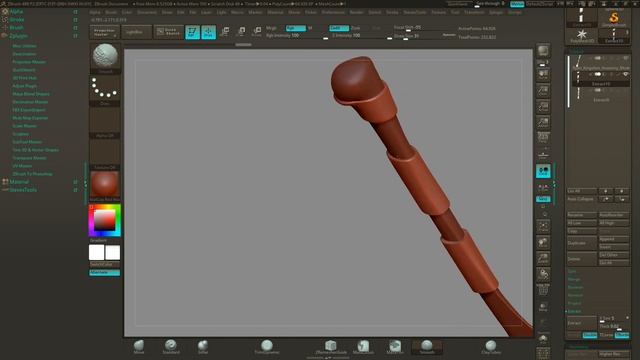This screenshot has width=640, height=360.
Task: Click the Frame icon on right shelf
Action: click(543, 227)
